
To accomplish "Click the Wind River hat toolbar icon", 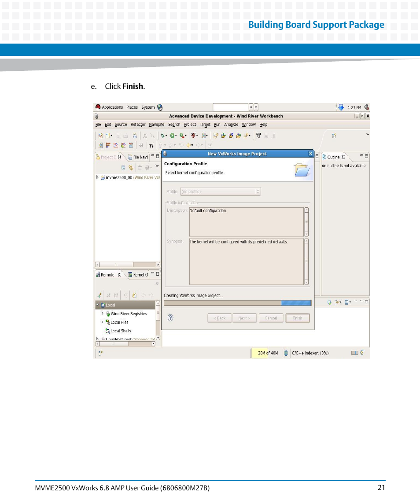I will coord(258,136).
